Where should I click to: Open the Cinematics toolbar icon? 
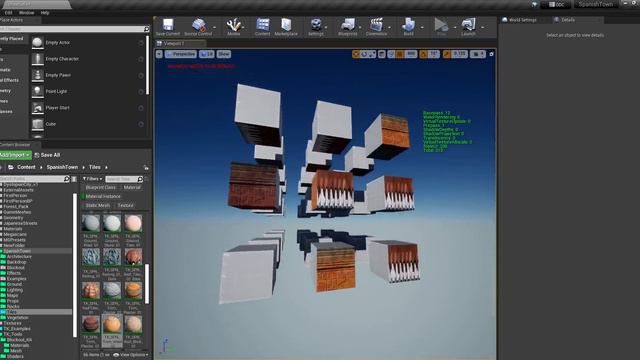[376, 24]
